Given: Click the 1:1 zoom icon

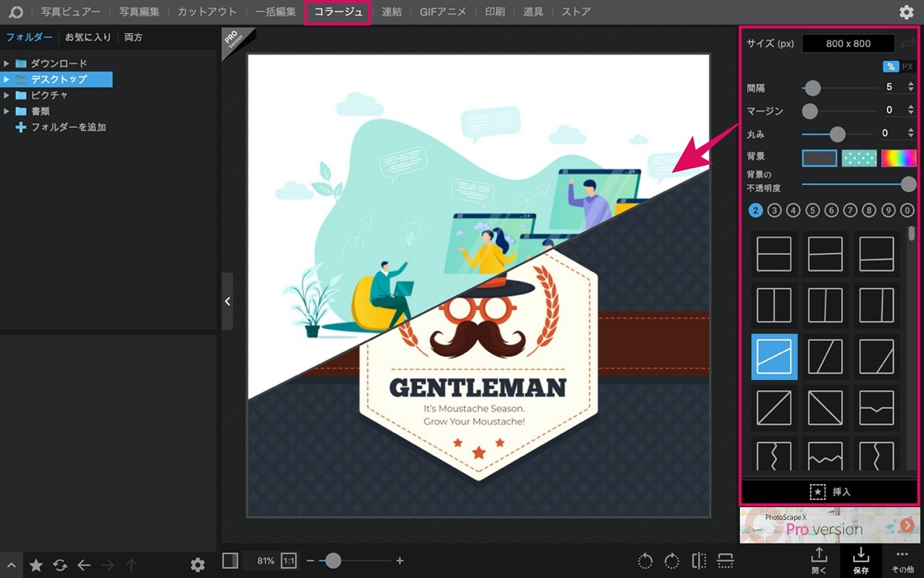Looking at the screenshot, I should click(x=289, y=561).
